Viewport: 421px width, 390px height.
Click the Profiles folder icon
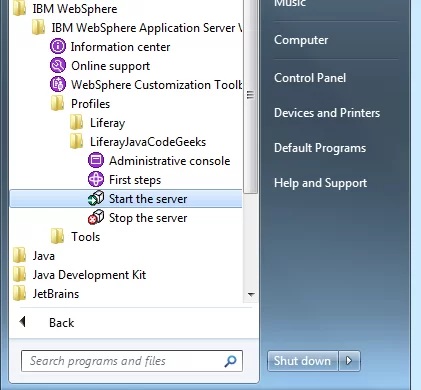[x=57, y=103]
